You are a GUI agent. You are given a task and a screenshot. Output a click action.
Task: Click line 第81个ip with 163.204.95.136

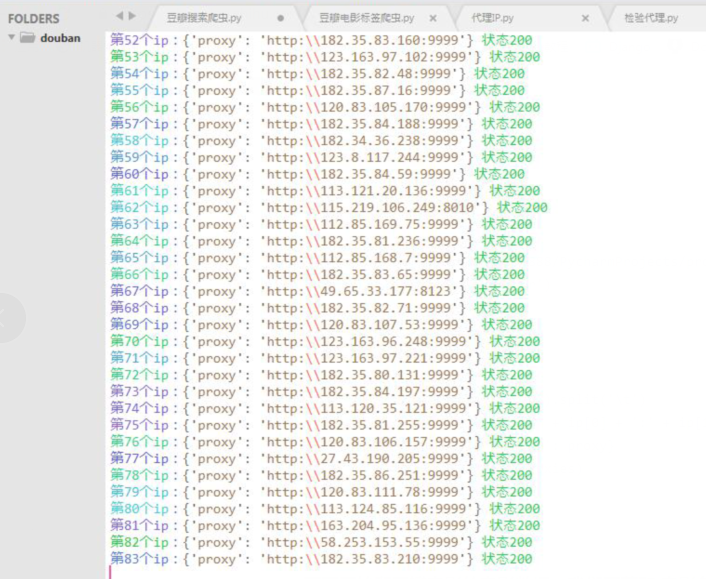(x=325, y=525)
